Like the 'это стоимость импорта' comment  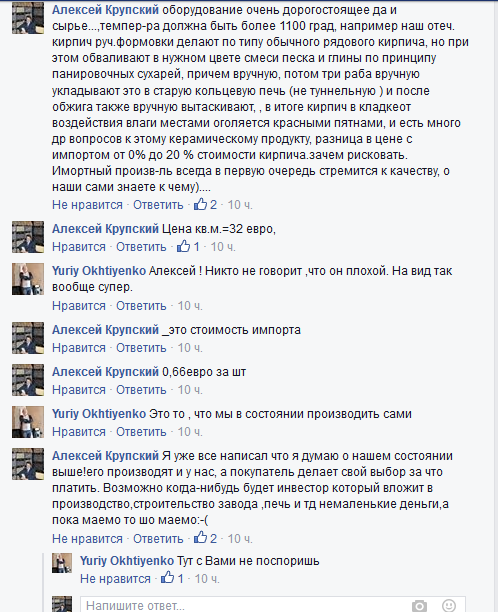[x=79, y=348]
